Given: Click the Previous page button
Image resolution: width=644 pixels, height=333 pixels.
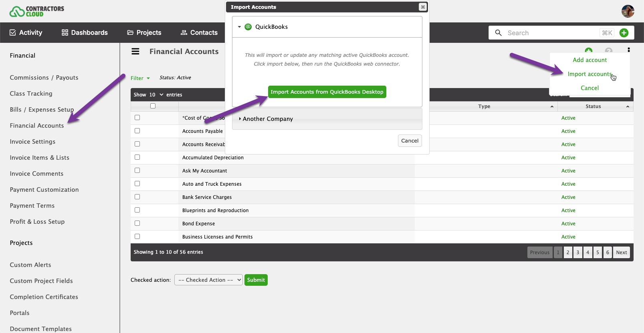Looking at the screenshot, I should pos(540,252).
